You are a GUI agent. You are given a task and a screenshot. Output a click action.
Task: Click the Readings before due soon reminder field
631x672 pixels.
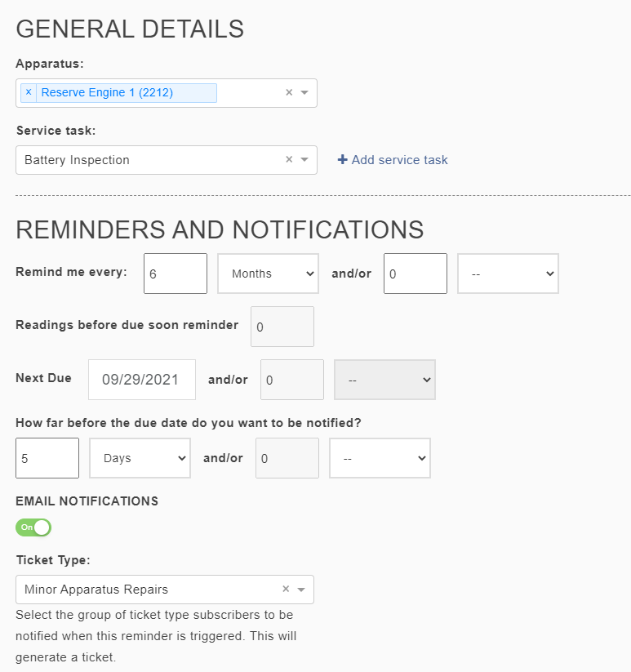pos(282,326)
